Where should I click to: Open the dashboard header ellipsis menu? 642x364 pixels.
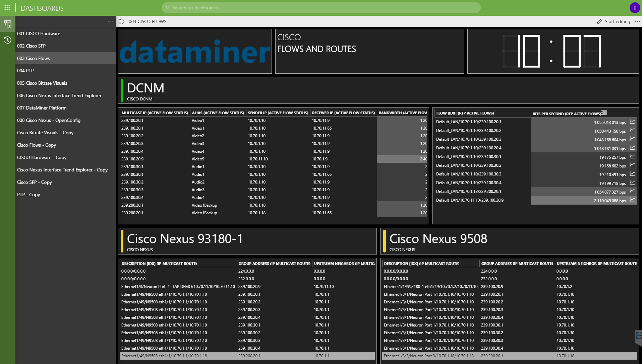point(638,21)
